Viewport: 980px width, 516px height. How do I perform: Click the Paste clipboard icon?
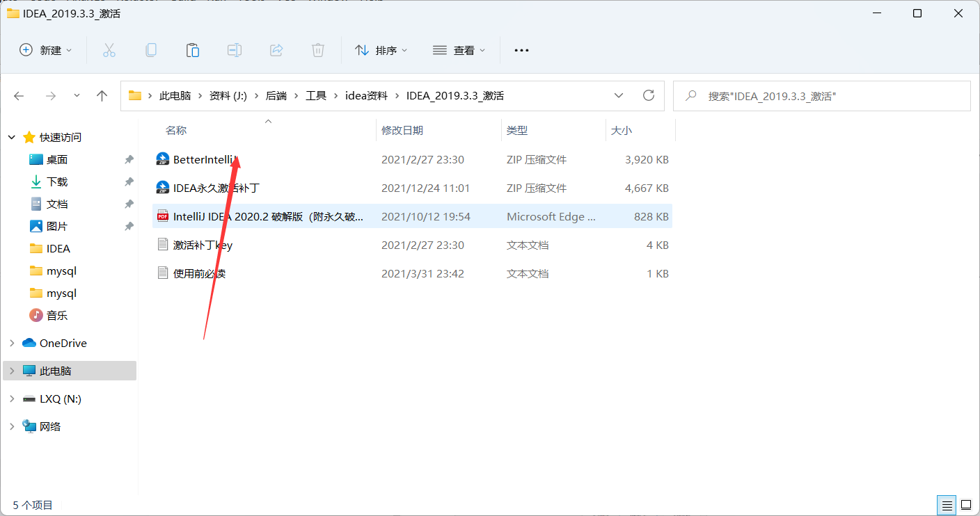(193, 50)
